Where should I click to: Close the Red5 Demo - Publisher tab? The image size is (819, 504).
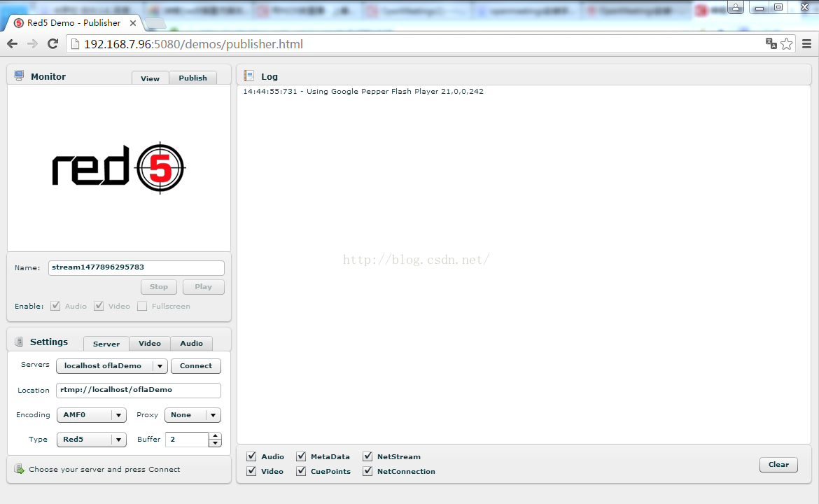[x=133, y=23]
